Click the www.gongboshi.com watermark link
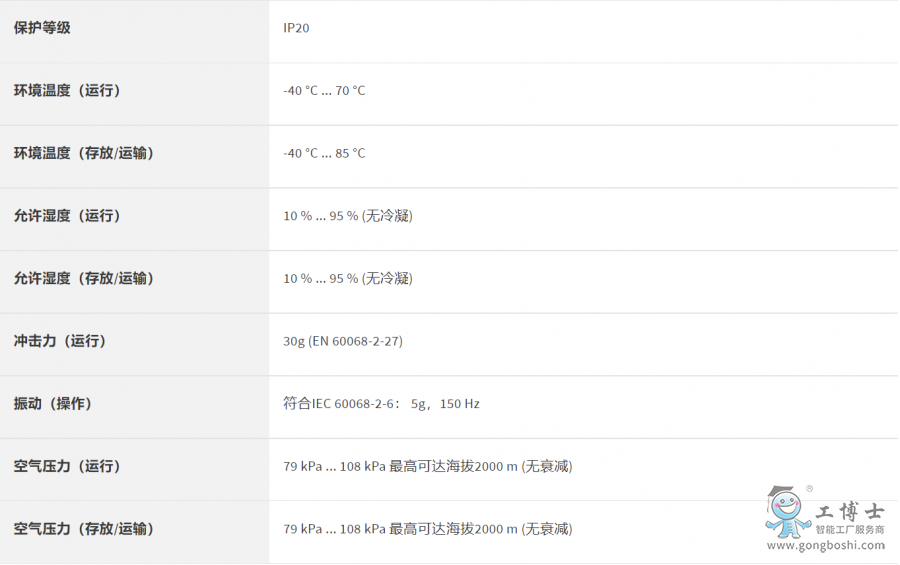The image size is (900, 565). [x=825, y=546]
